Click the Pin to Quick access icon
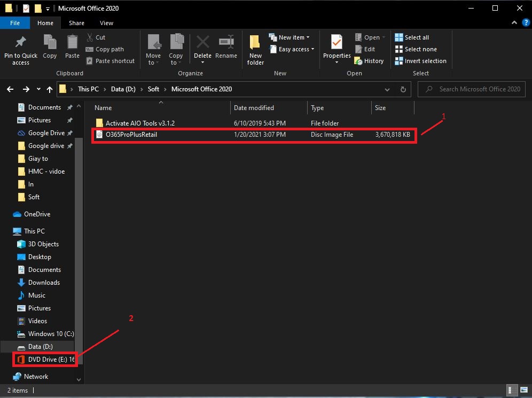The height and width of the screenshot is (398, 532). [x=21, y=42]
